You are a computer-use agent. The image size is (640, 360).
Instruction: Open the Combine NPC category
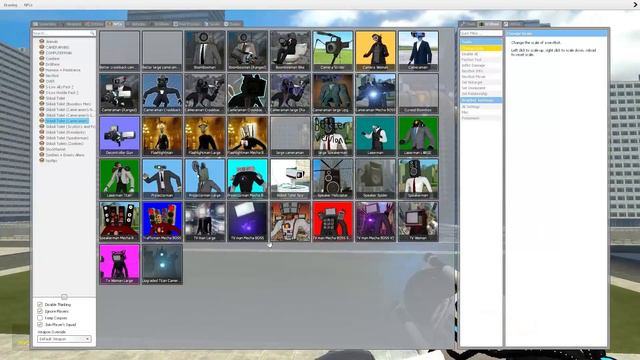tap(52, 59)
